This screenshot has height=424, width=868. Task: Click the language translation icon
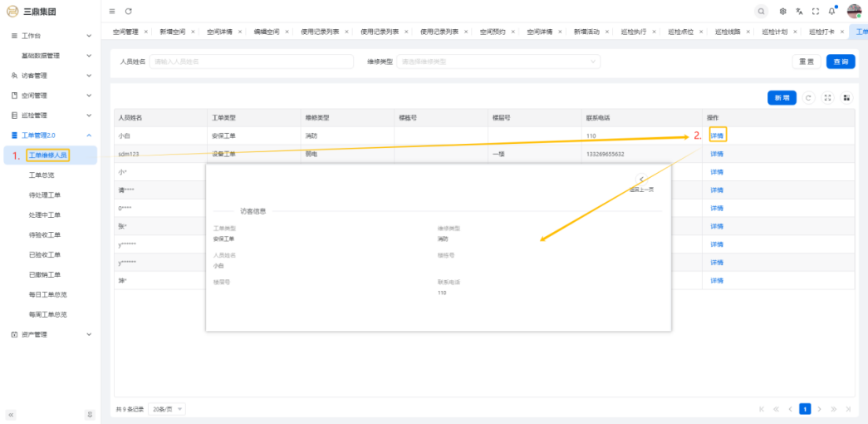(x=799, y=11)
